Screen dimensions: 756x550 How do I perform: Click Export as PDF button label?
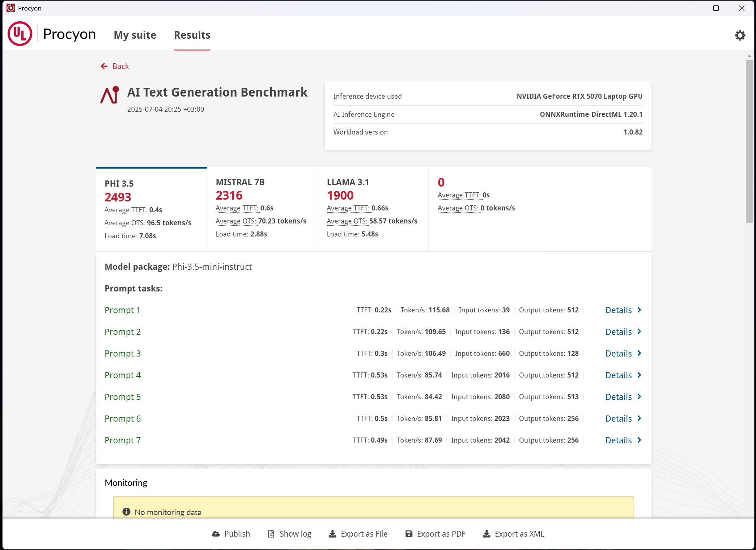441,534
